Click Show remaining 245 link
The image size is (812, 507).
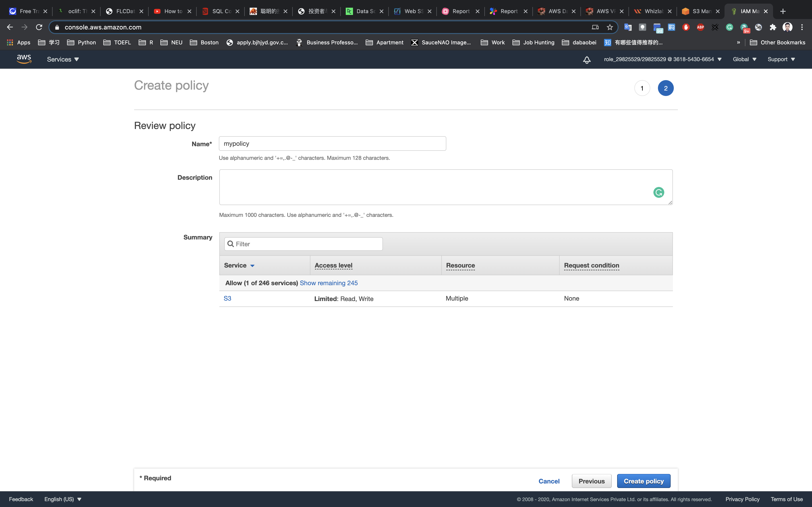tap(329, 283)
